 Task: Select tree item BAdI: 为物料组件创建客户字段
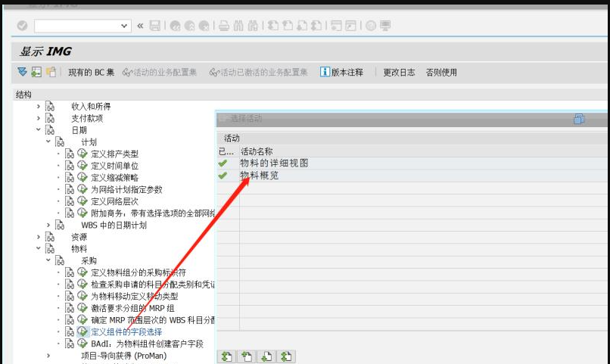147,344
